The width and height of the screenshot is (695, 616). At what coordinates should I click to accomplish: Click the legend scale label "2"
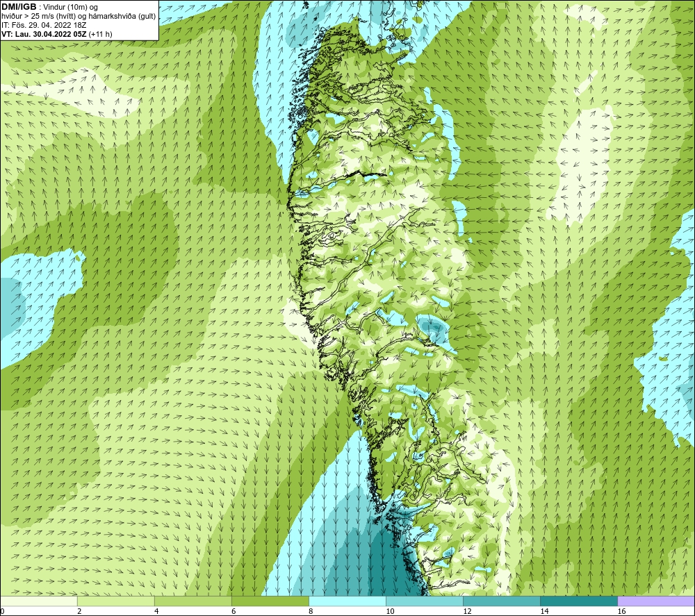[79, 611]
